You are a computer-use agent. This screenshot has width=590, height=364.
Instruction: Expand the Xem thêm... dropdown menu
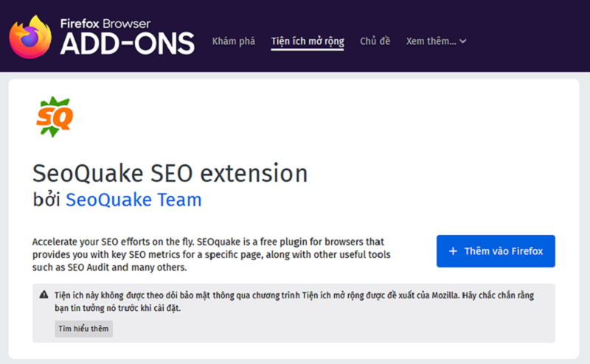(x=436, y=41)
